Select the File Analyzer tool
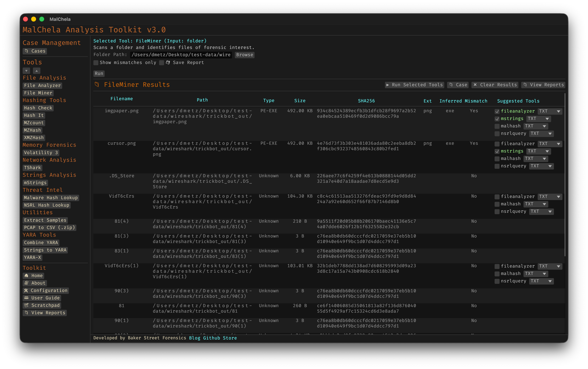Image resolution: width=588 pixels, height=369 pixels. pos(42,85)
